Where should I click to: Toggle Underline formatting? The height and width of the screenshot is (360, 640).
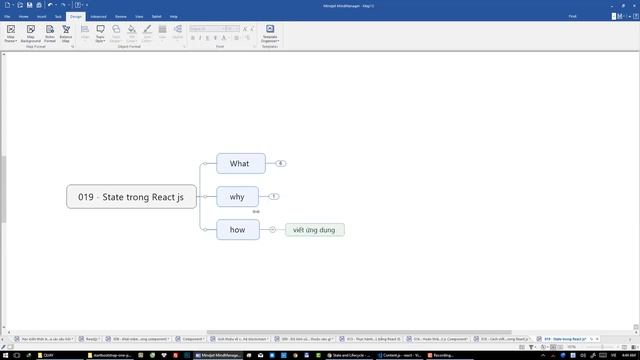click(x=208, y=38)
